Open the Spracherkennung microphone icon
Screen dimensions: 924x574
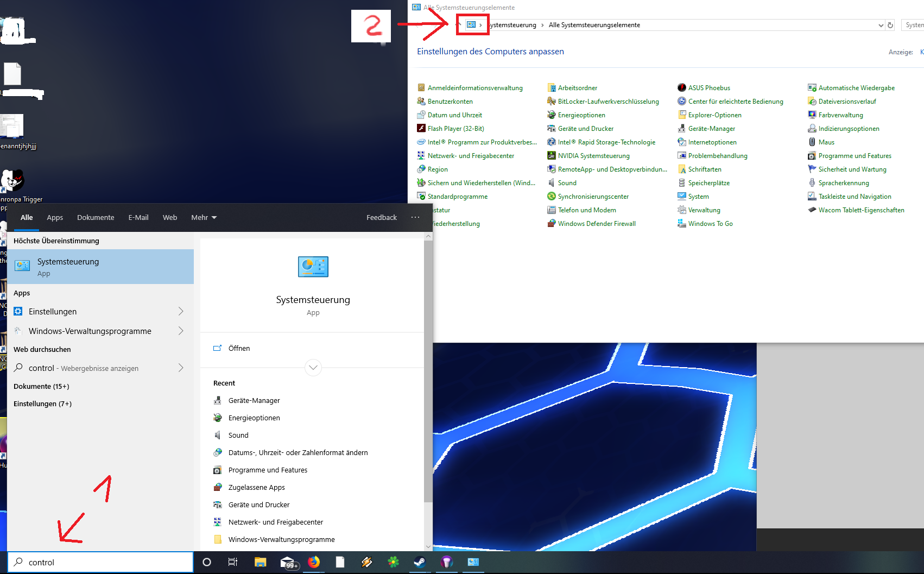[x=812, y=183]
